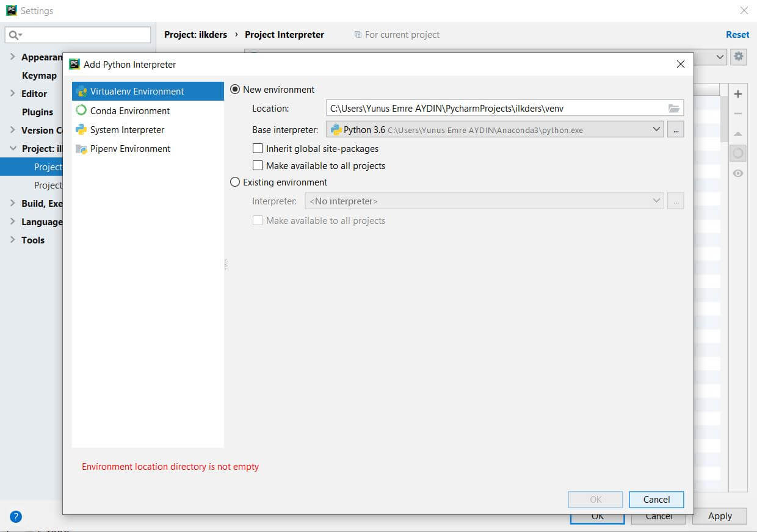Open Keymap settings
Screen dimensions: 757x532
pyautogui.click(x=39, y=76)
